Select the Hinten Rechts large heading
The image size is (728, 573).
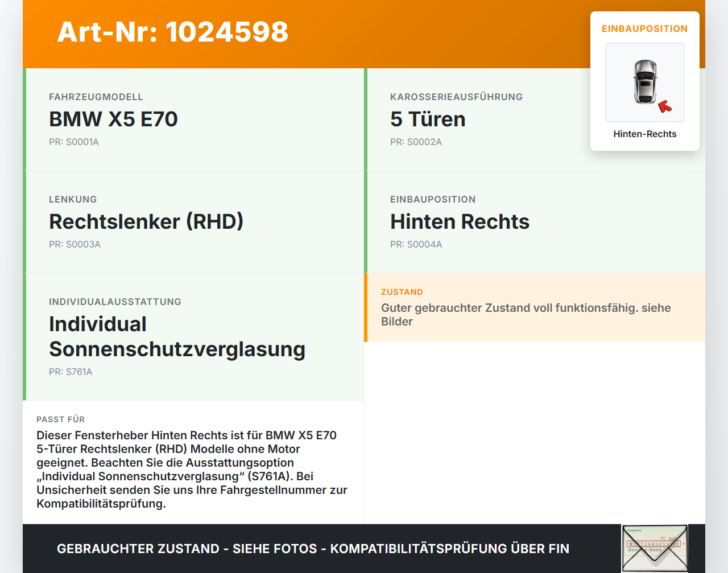(460, 221)
